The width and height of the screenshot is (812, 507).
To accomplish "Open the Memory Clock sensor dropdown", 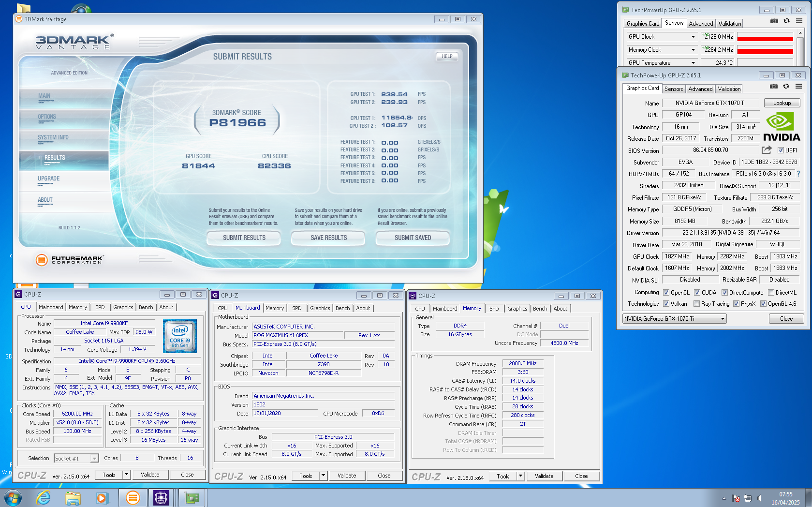I will coord(662,50).
